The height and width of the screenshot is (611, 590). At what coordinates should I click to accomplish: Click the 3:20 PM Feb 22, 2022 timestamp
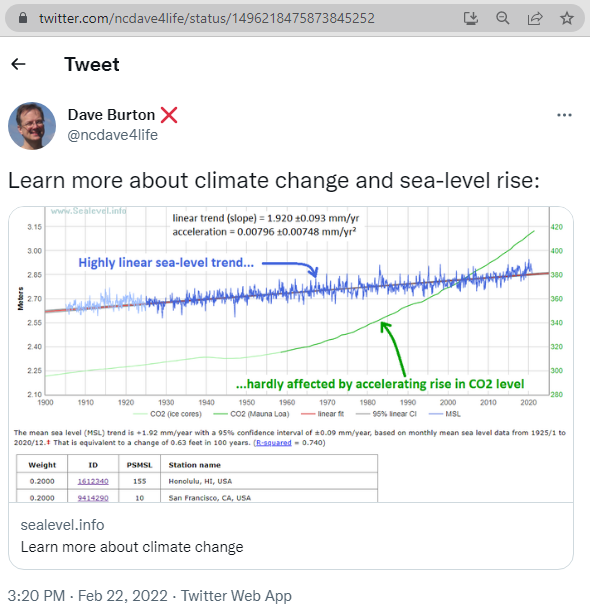pyautogui.click(x=87, y=596)
